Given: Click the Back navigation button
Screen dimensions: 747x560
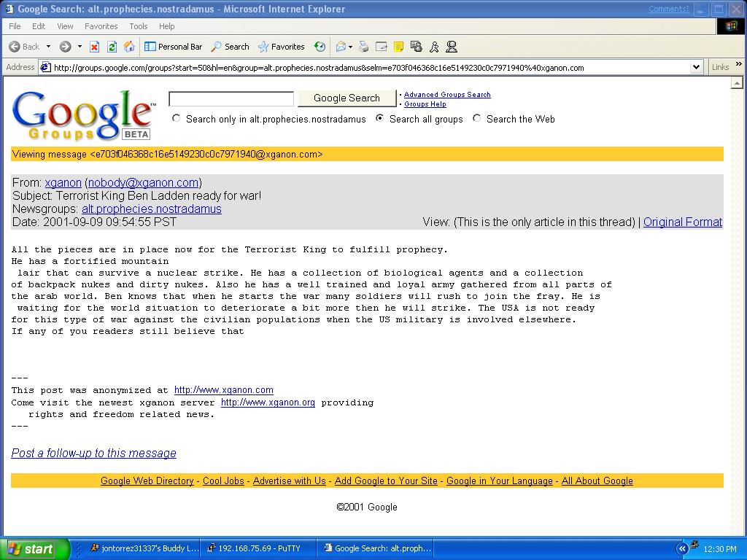Looking at the screenshot, I should tap(24, 47).
